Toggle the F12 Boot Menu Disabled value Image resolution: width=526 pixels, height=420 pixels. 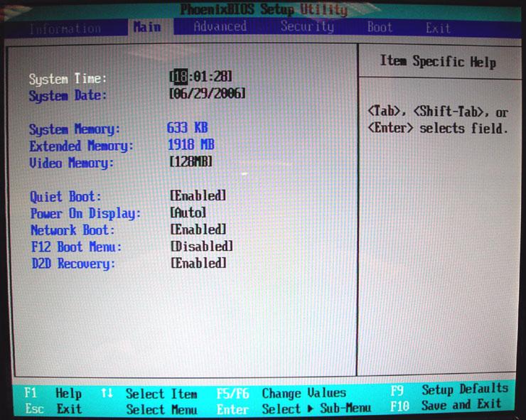tap(202, 247)
